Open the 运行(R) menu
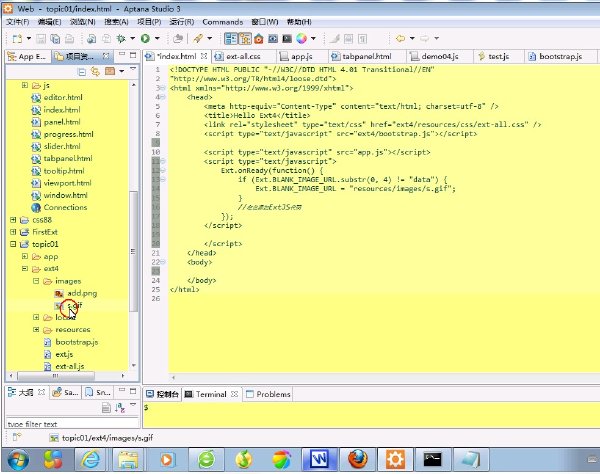 click(182, 22)
